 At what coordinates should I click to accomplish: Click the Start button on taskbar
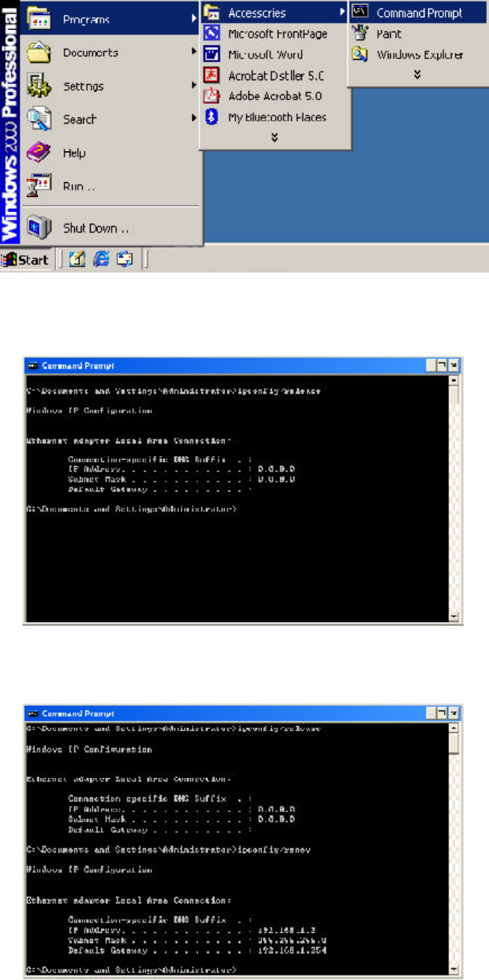click(26, 260)
